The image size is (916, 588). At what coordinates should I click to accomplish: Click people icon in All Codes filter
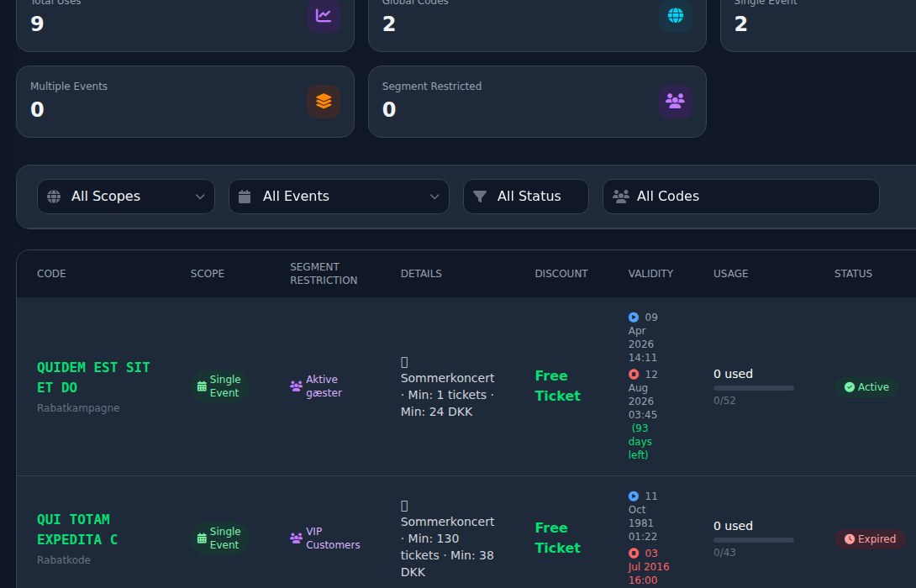pyautogui.click(x=620, y=197)
